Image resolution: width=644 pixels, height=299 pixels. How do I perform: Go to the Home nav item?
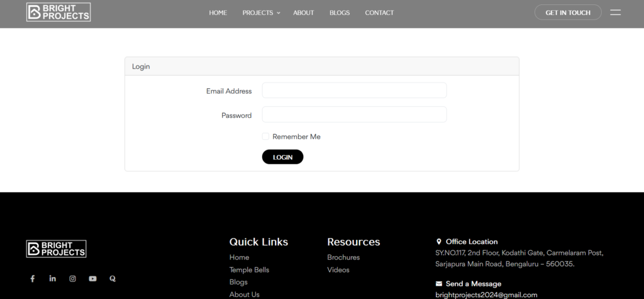(x=218, y=13)
